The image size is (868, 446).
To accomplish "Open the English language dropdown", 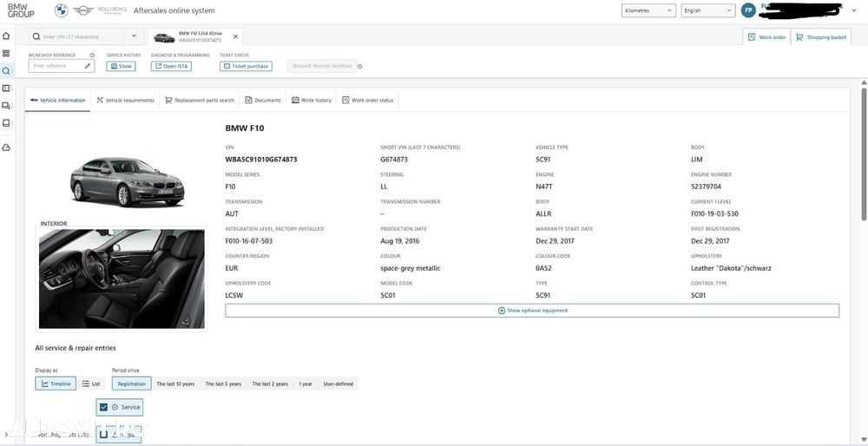I will (708, 10).
